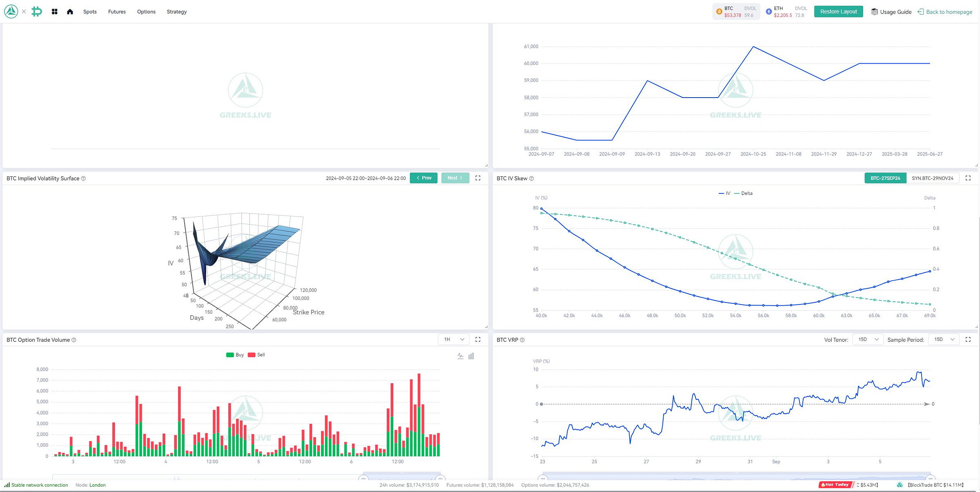The width and height of the screenshot is (980, 492).
Task: Expand BTC Option Trade Volume to fullscreen
Action: (x=478, y=339)
